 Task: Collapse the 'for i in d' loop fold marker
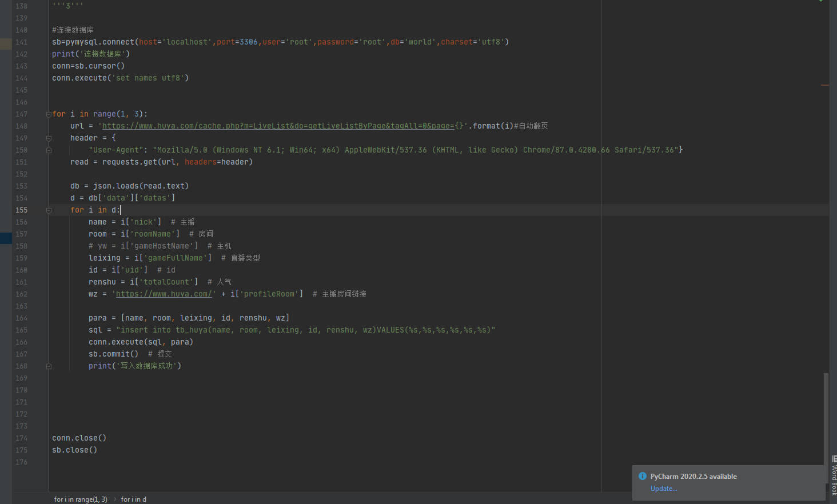click(x=49, y=210)
